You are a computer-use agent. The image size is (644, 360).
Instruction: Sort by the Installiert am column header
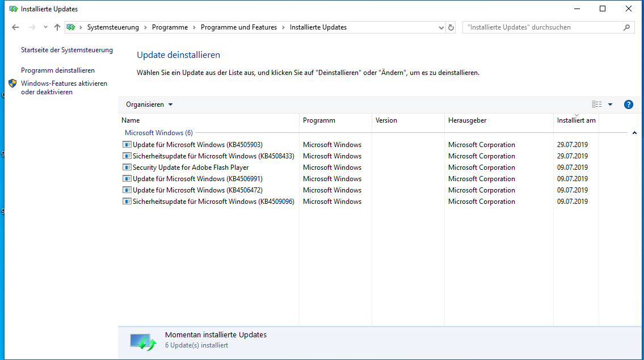(x=576, y=120)
